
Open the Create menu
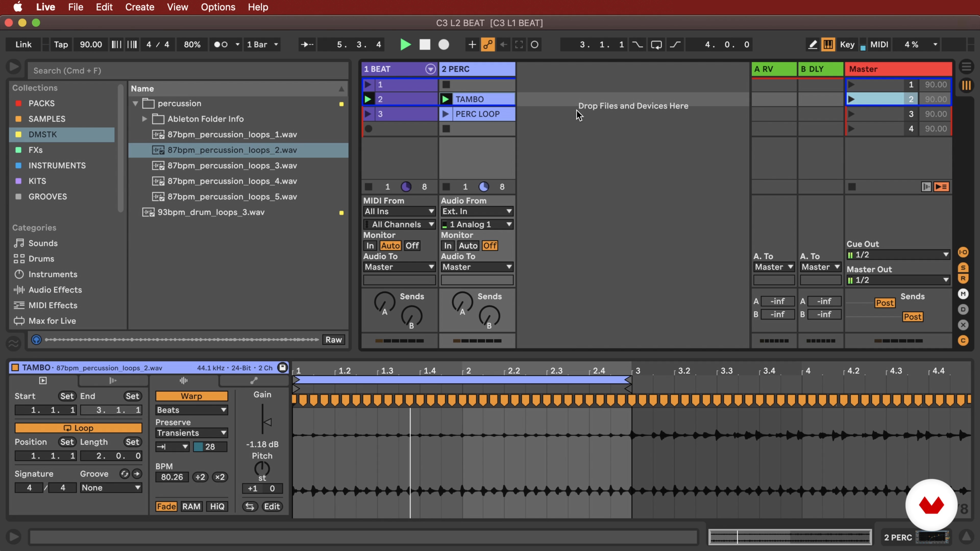coord(140,7)
